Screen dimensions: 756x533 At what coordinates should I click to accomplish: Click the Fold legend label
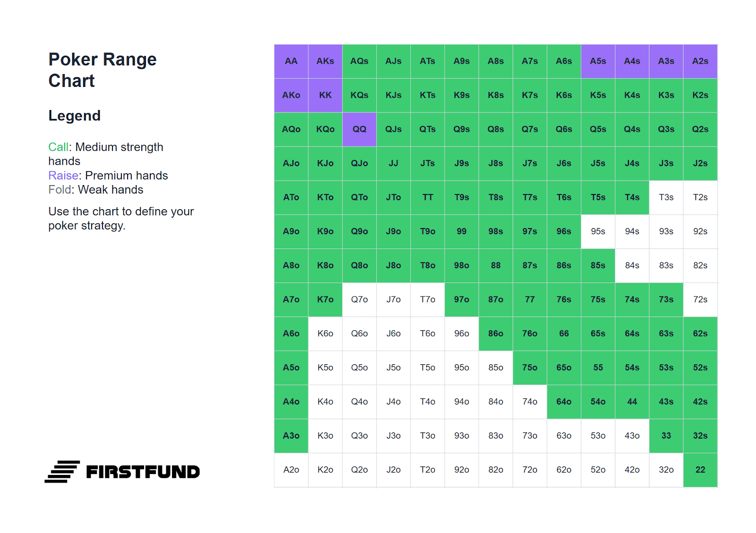point(60,190)
